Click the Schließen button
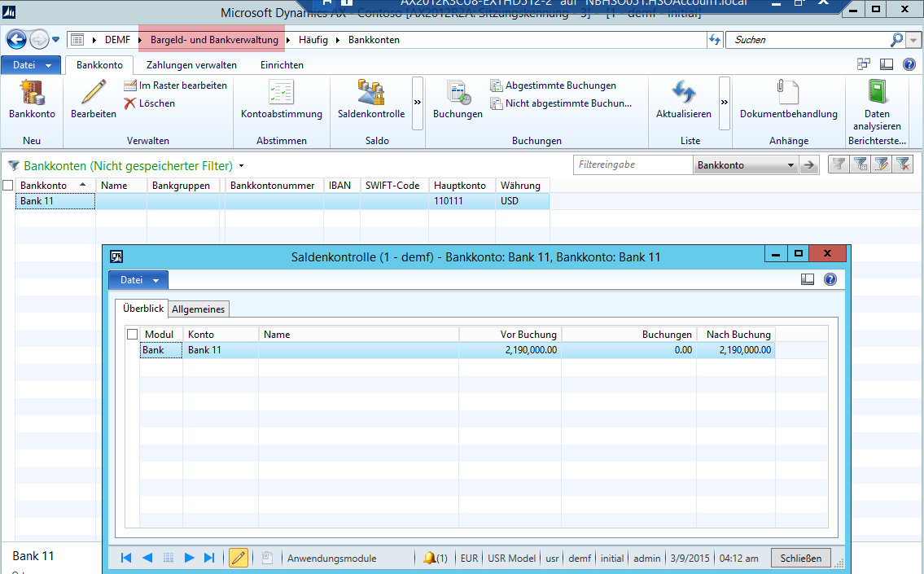924x574 pixels. 801,559
